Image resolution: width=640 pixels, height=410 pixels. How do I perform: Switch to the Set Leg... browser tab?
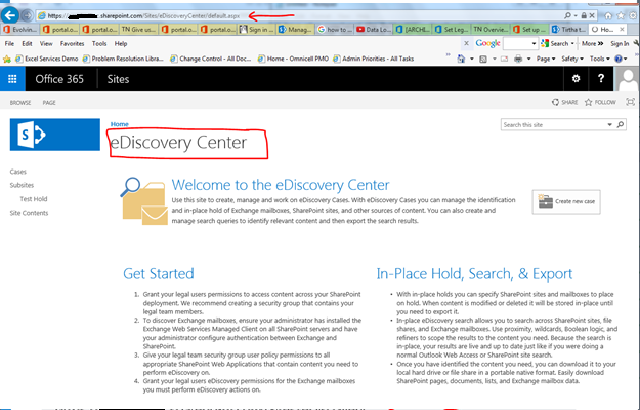[x=451, y=29]
